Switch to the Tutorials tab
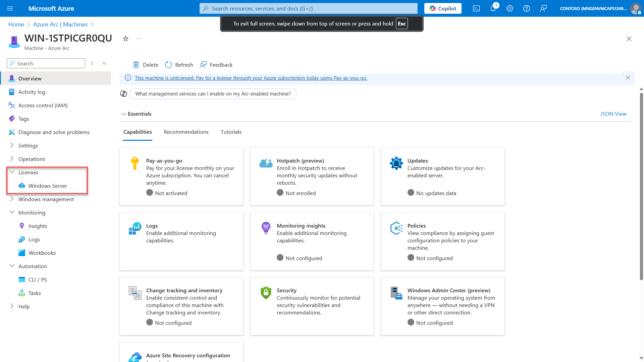 231,132
